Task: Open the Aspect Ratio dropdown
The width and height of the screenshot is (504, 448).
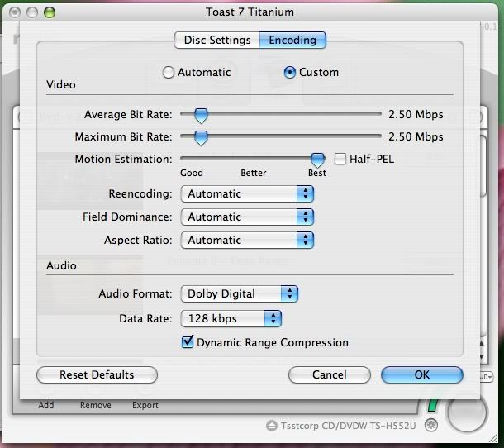Action: point(247,240)
